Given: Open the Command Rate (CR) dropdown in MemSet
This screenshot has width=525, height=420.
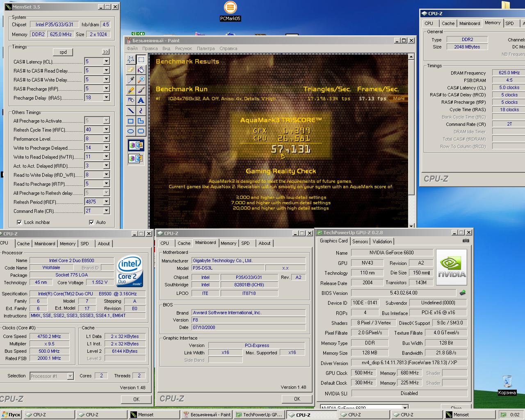Looking at the screenshot, I should pyautogui.click(x=106, y=211).
